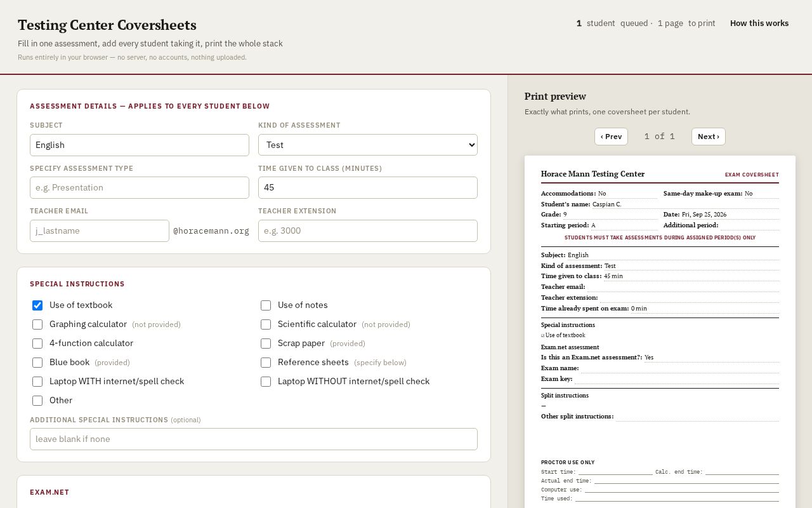Screen dimensions: 812x508
Task: Click 'PROCTOR USE ONLY' label in preview
Action: (x=568, y=462)
